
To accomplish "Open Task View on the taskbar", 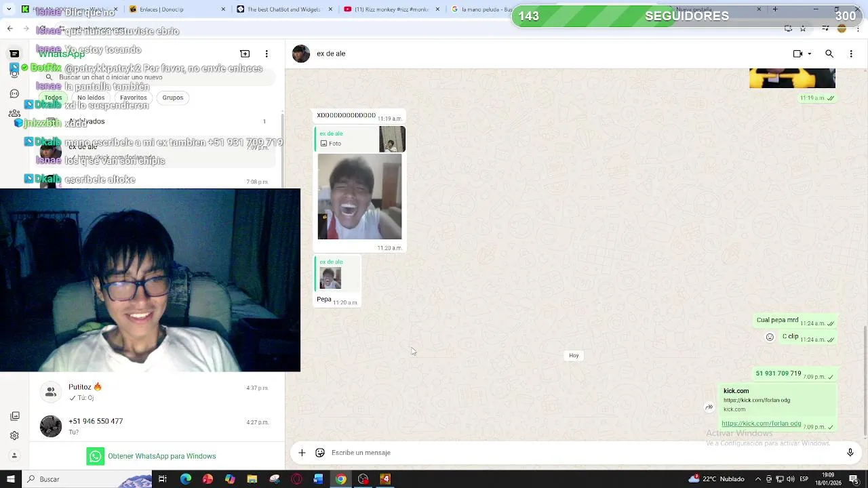I will click(x=163, y=479).
